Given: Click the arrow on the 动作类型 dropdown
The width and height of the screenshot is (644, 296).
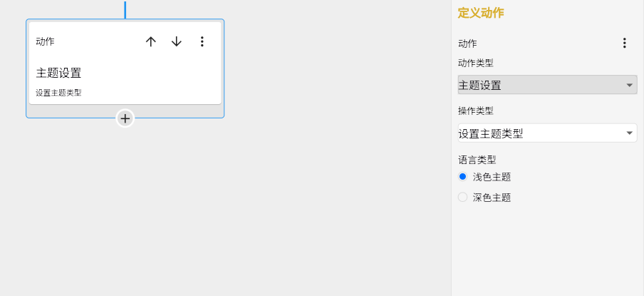Looking at the screenshot, I should [629, 86].
